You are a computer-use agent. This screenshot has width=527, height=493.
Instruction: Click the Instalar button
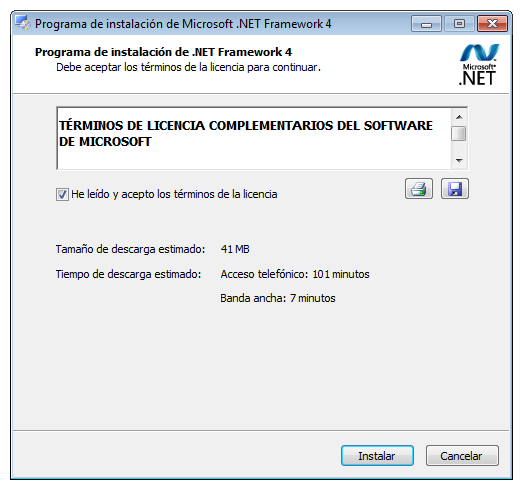coord(377,456)
